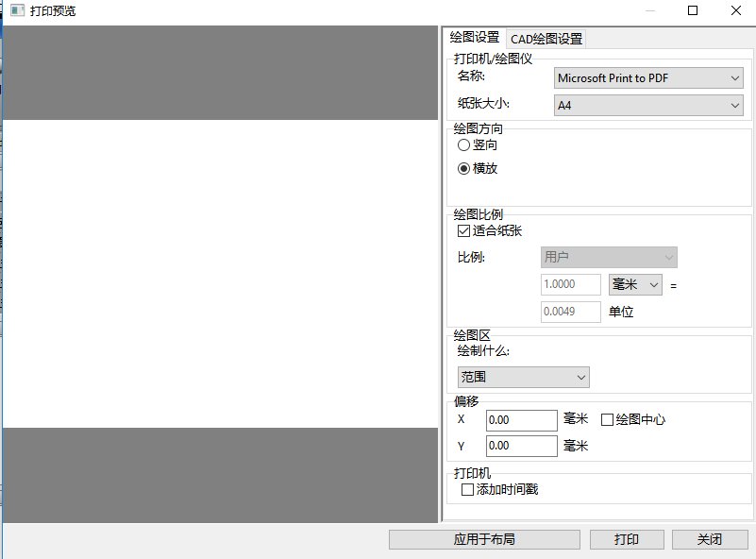Click the 打印预览 window title icon

(17, 10)
